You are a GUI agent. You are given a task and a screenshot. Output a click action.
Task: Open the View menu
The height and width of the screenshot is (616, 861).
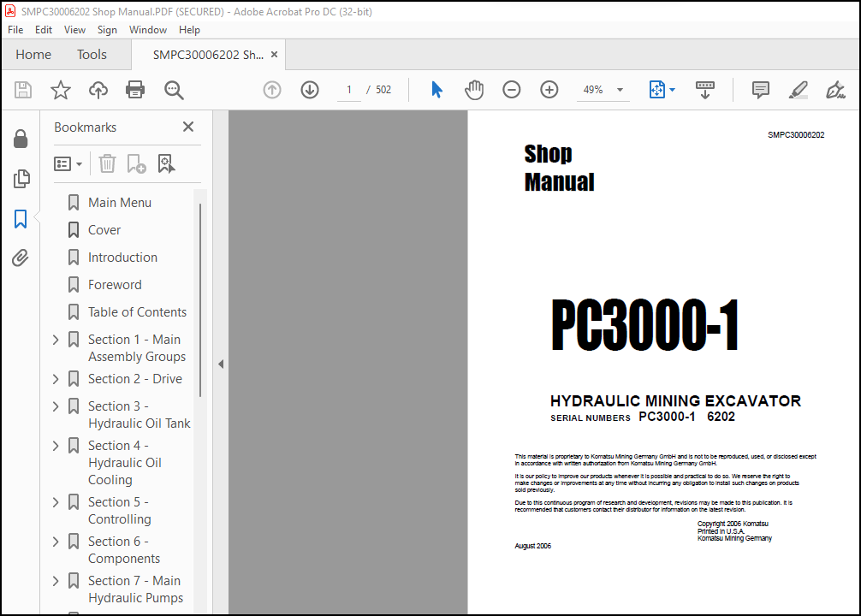pyautogui.click(x=74, y=30)
